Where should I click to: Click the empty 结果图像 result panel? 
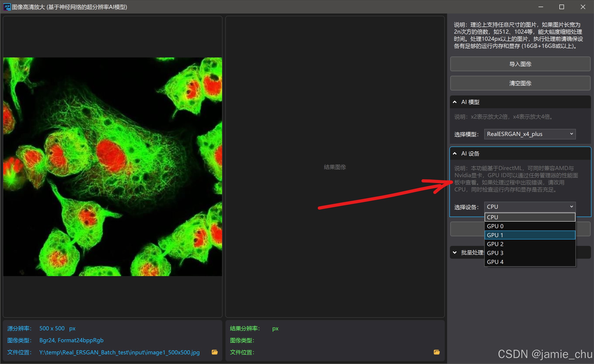[335, 167]
